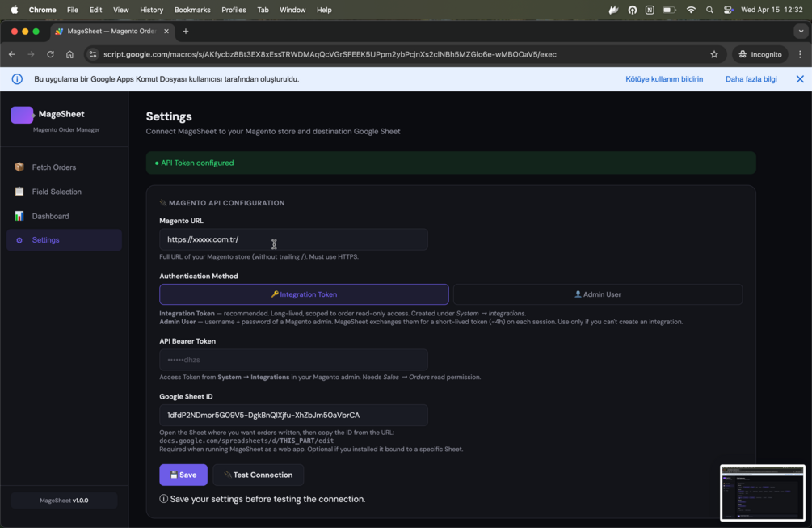
Task: Open the Bookmarks menu in menu bar
Action: click(192, 10)
